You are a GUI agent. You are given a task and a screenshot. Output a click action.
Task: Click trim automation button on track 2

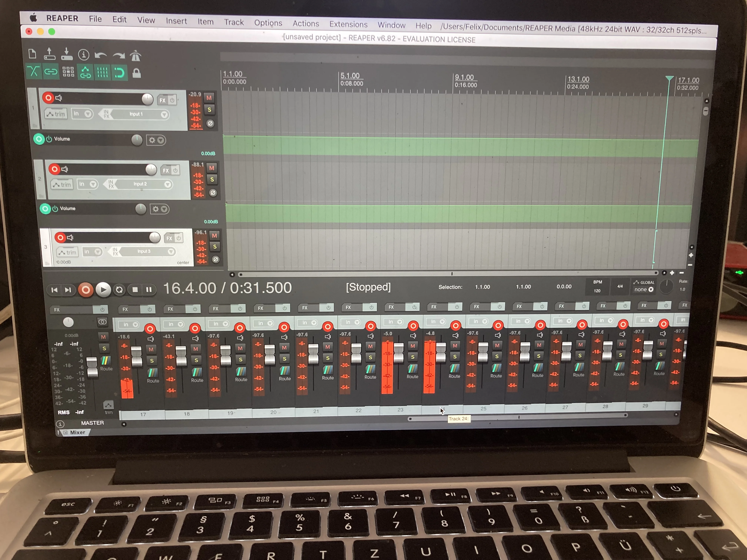click(x=62, y=185)
